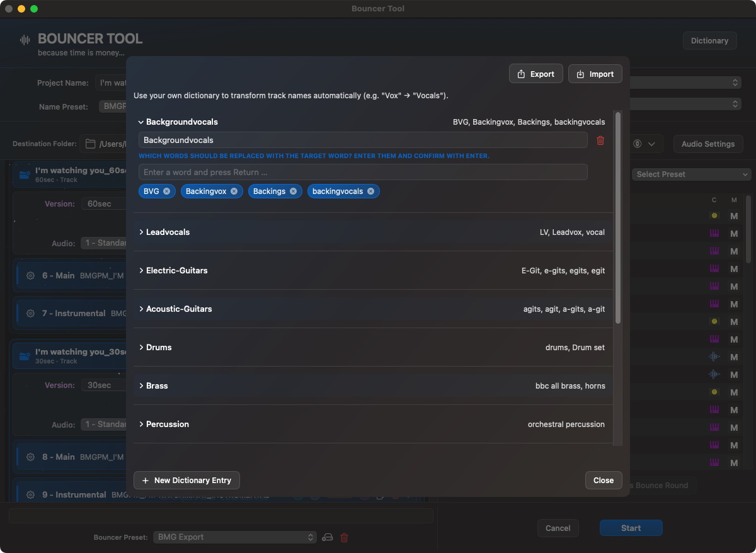Click the Bouncer Tool waveform logo
The image size is (756, 553).
25,40
